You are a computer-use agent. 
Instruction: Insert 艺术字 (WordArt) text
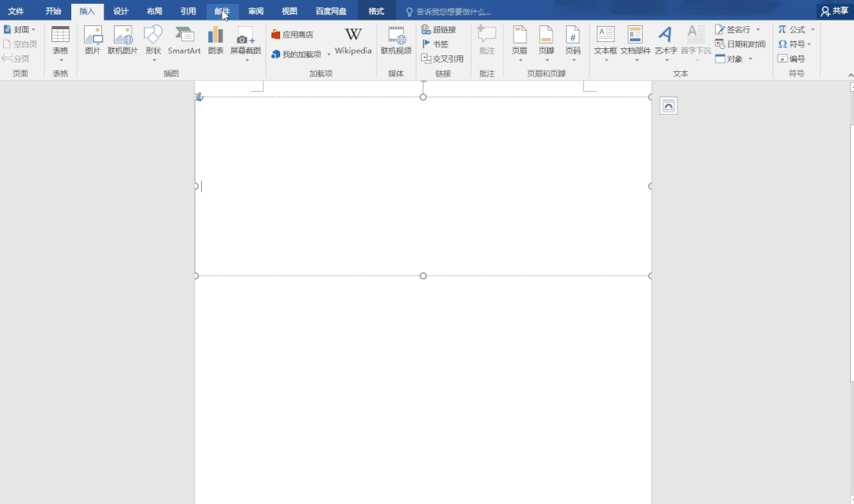click(666, 40)
